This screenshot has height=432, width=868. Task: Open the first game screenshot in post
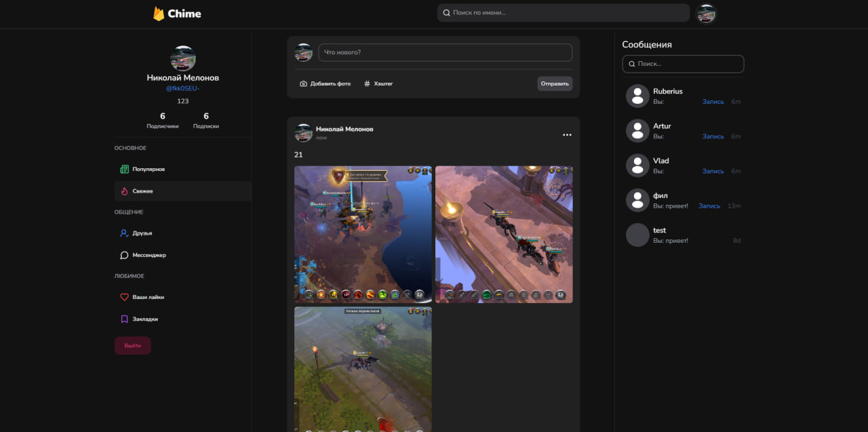pyautogui.click(x=363, y=234)
